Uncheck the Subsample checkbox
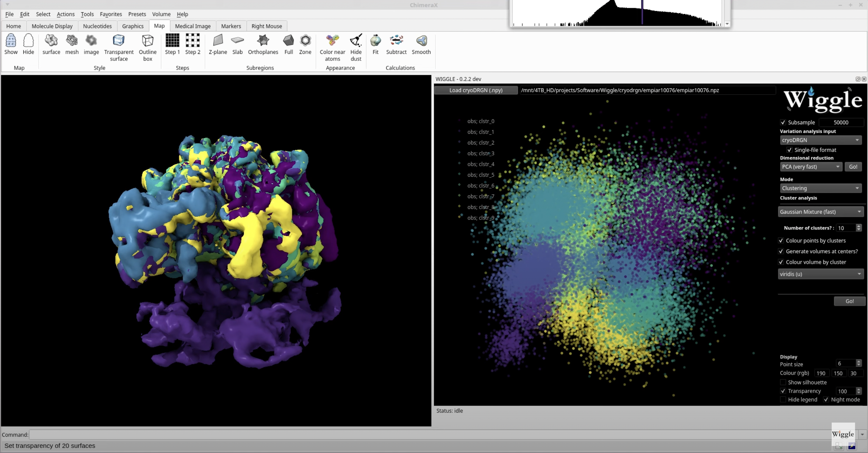Screen dimensions: 868x453 tap(783, 122)
